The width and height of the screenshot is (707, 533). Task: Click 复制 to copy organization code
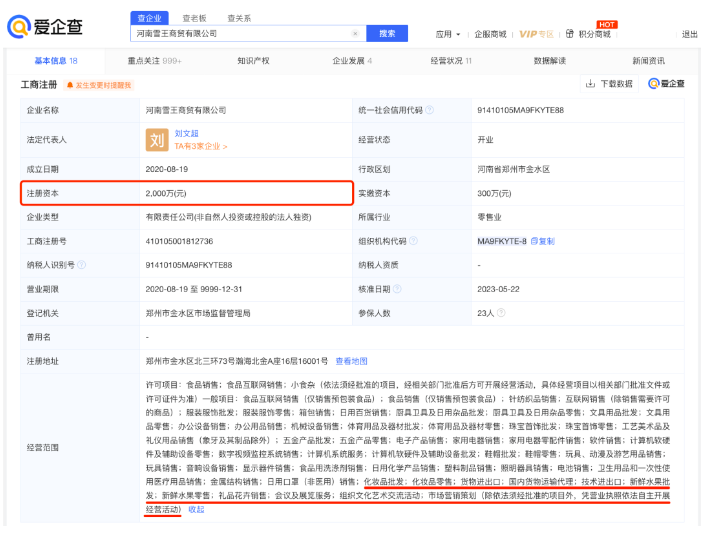(542, 241)
